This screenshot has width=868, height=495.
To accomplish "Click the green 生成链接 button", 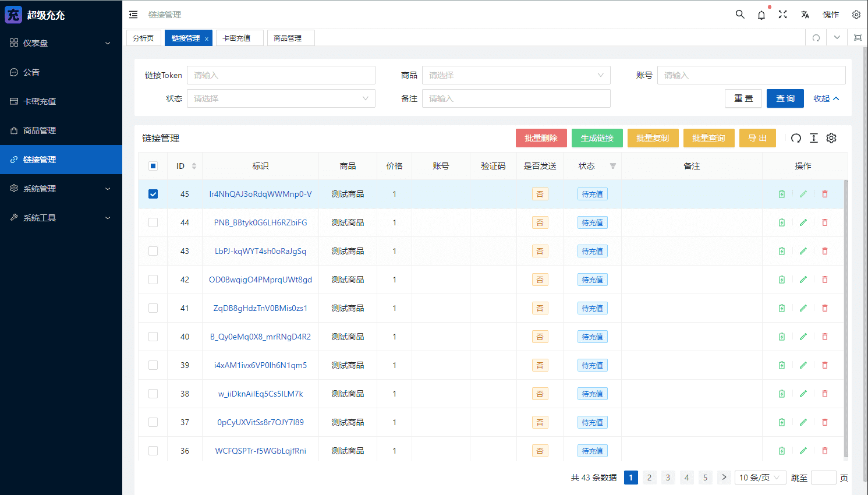I will [x=597, y=138].
